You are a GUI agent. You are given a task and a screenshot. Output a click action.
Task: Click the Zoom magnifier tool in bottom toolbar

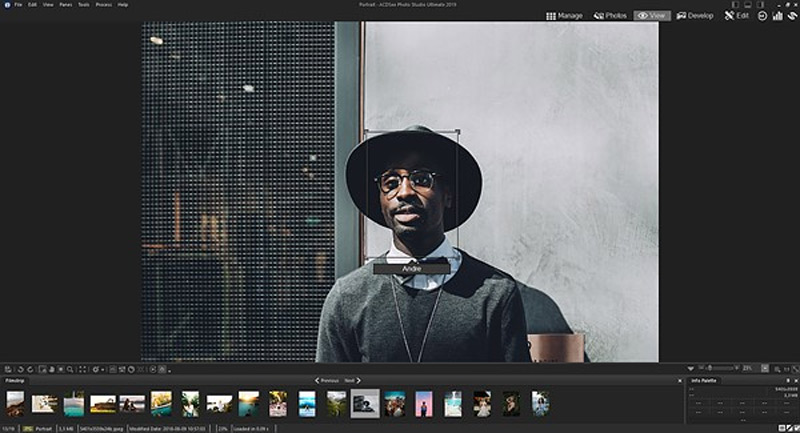[x=70, y=369]
